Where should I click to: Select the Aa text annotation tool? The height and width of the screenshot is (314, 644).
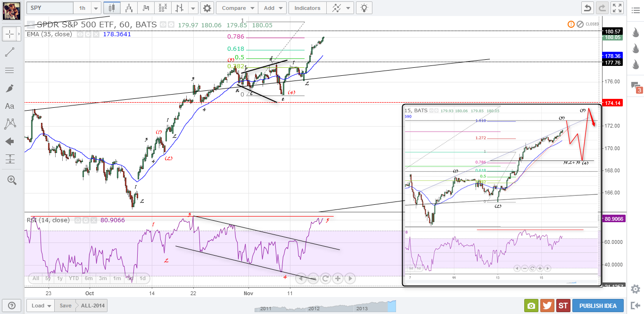(x=10, y=106)
